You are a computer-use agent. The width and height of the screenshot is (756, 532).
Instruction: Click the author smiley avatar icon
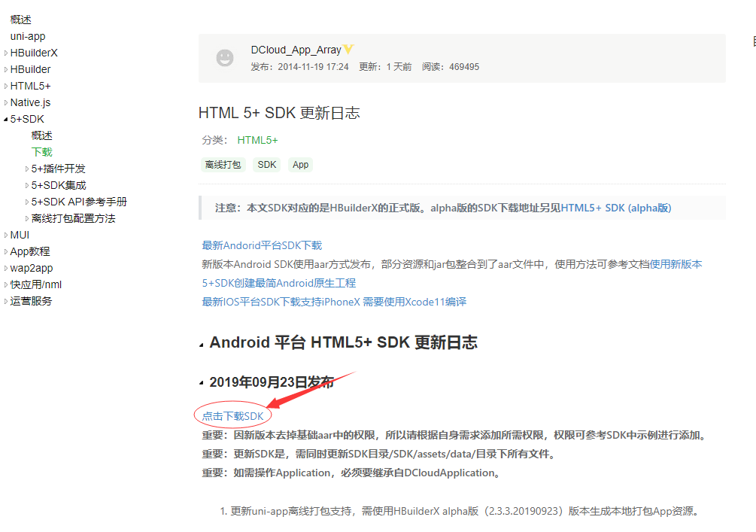click(225, 58)
